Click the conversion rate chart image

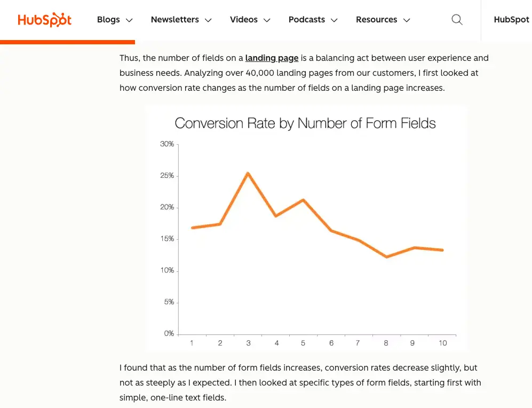[306, 227]
